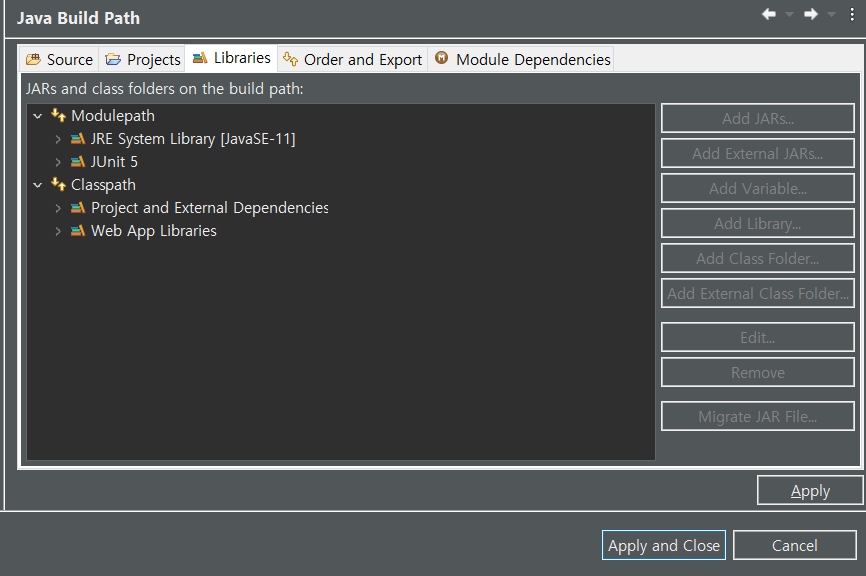Click the back navigation arrow icon
This screenshot has height=576, width=866.
coord(767,14)
